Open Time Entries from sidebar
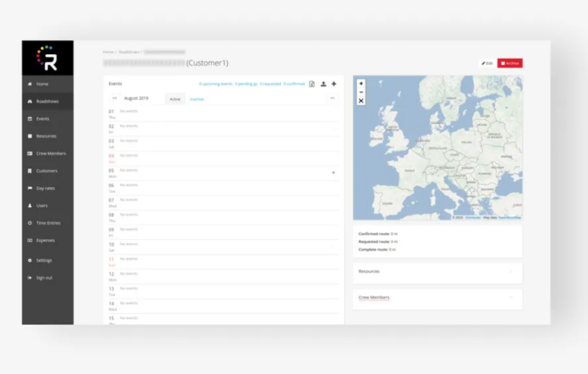Image resolution: width=588 pixels, height=374 pixels. coord(48,223)
